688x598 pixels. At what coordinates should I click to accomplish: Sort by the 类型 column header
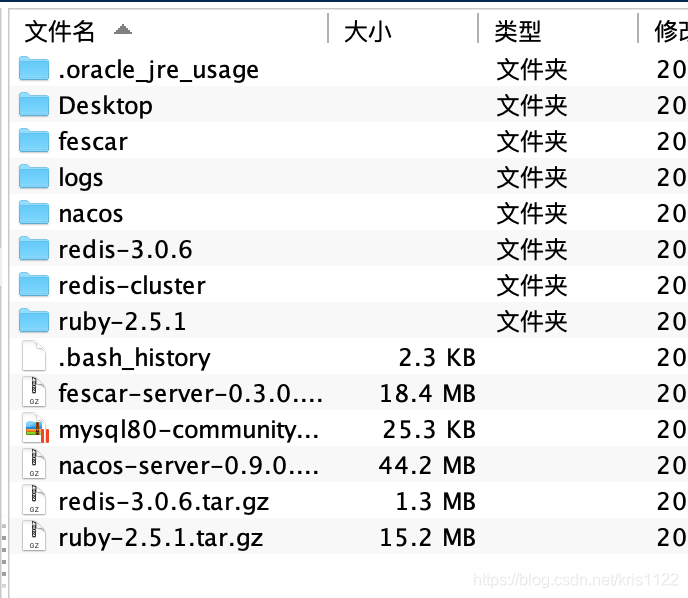click(x=518, y=32)
